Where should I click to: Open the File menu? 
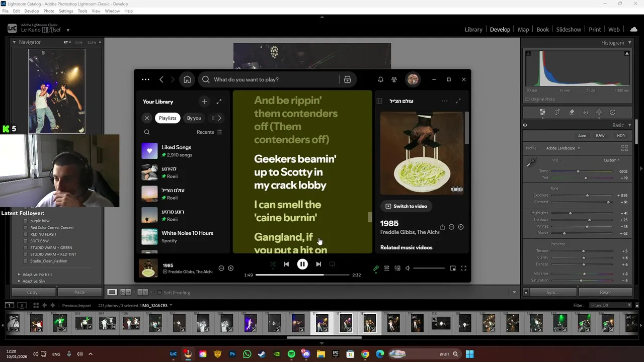click(x=5, y=11)
